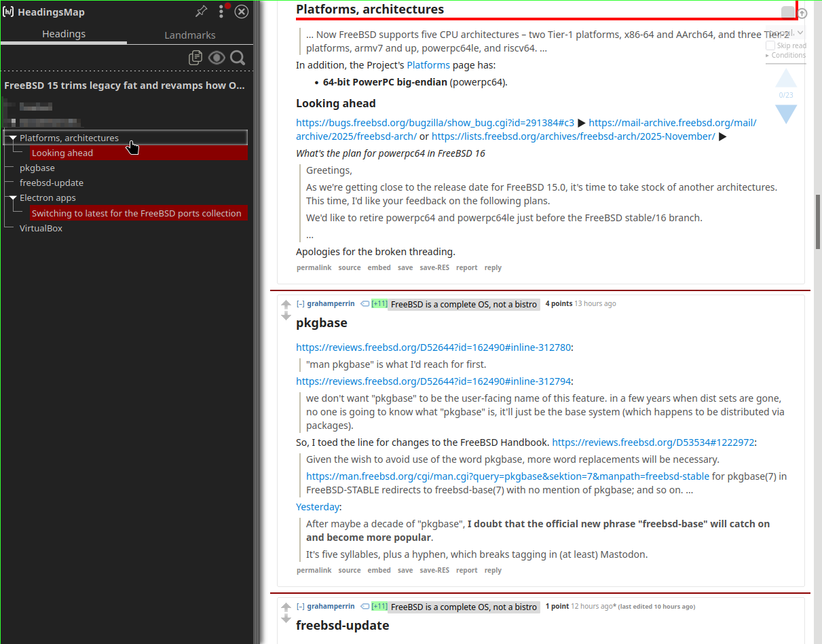Click reply under the pkgbase comment

tap(493, 571)
